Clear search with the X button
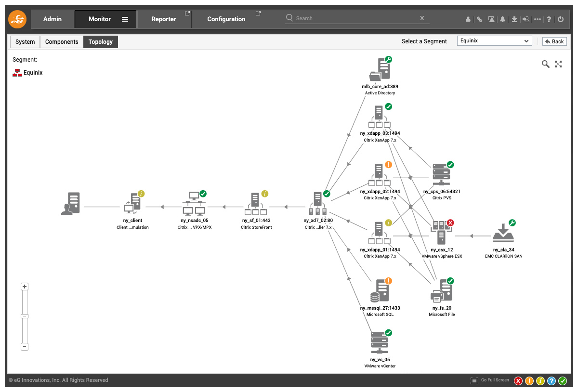 [422, 18]
